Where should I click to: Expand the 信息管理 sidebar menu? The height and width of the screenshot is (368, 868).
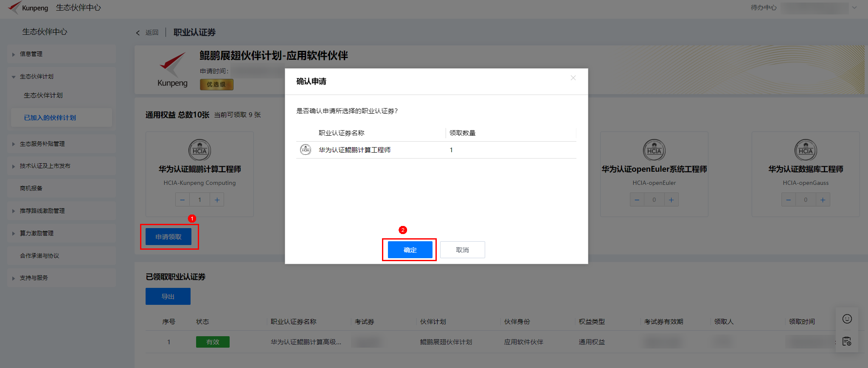point(62,54)
